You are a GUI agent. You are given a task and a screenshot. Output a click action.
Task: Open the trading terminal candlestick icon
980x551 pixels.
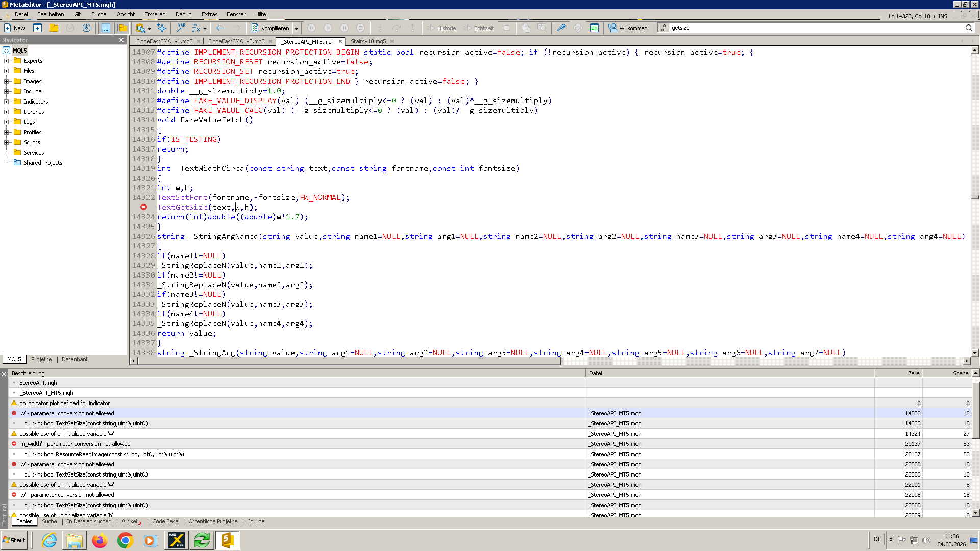[595, 28]
